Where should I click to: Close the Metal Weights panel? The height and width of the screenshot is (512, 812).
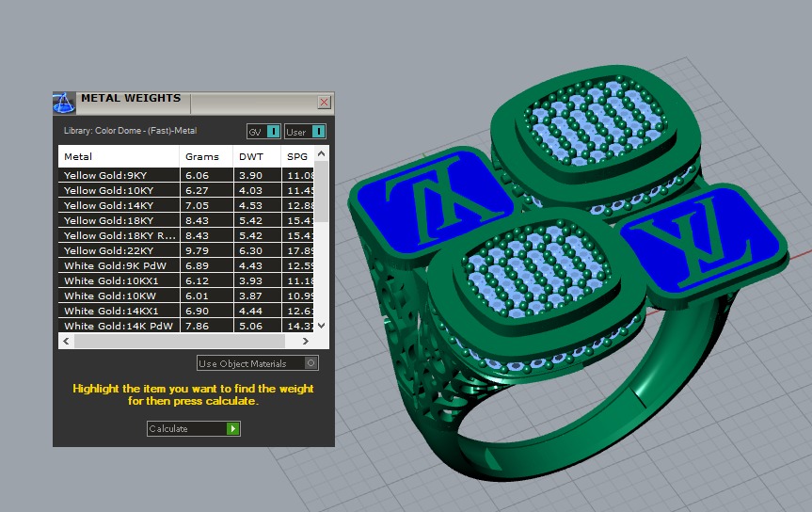(325, 102)
